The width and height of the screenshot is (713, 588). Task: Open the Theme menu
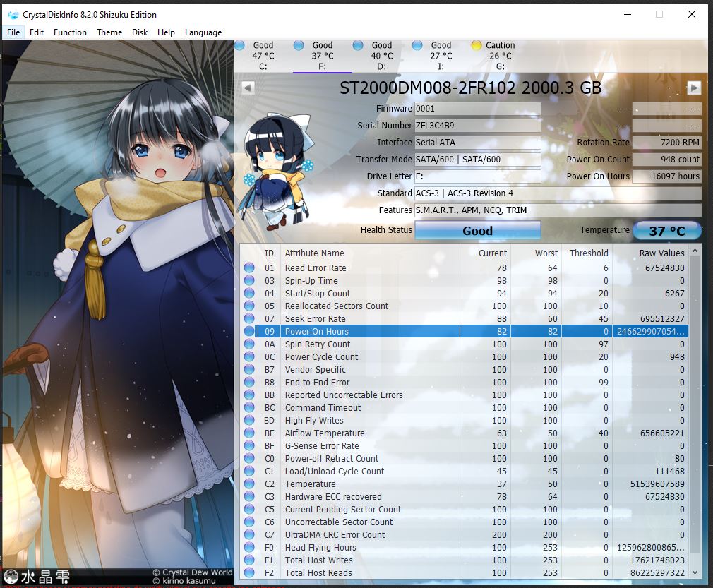(109, 32)
